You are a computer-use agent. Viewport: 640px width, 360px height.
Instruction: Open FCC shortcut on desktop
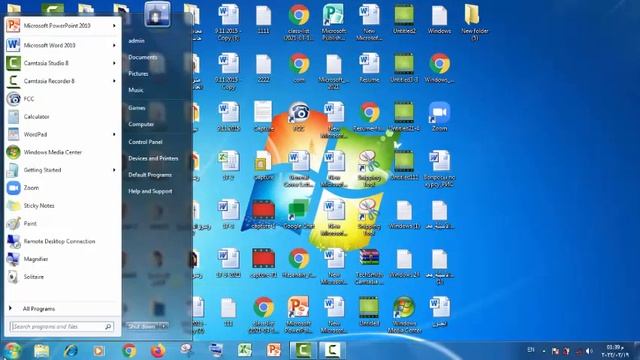coord(299,117)
